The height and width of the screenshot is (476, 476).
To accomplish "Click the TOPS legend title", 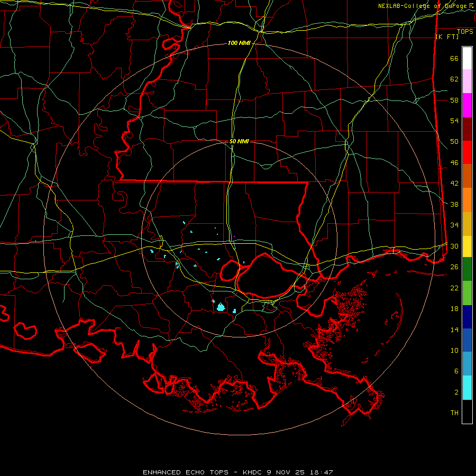I will pyautogui.click(x=465, y=32).
